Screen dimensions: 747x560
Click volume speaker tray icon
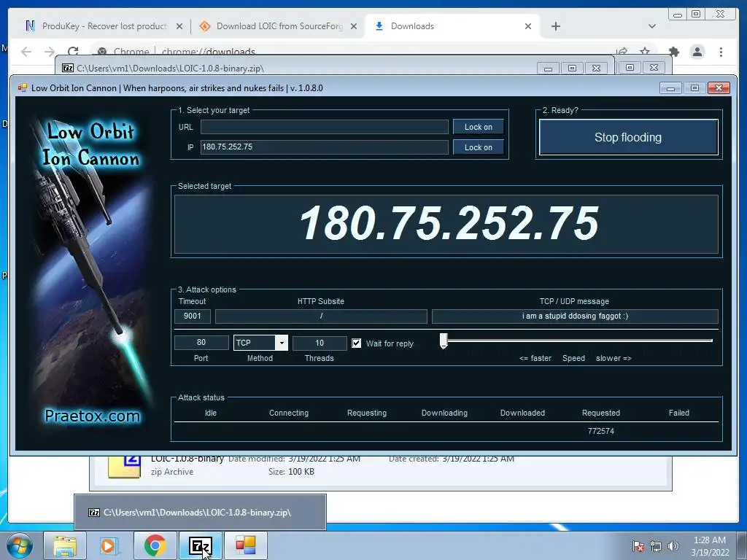coord(673,546)
